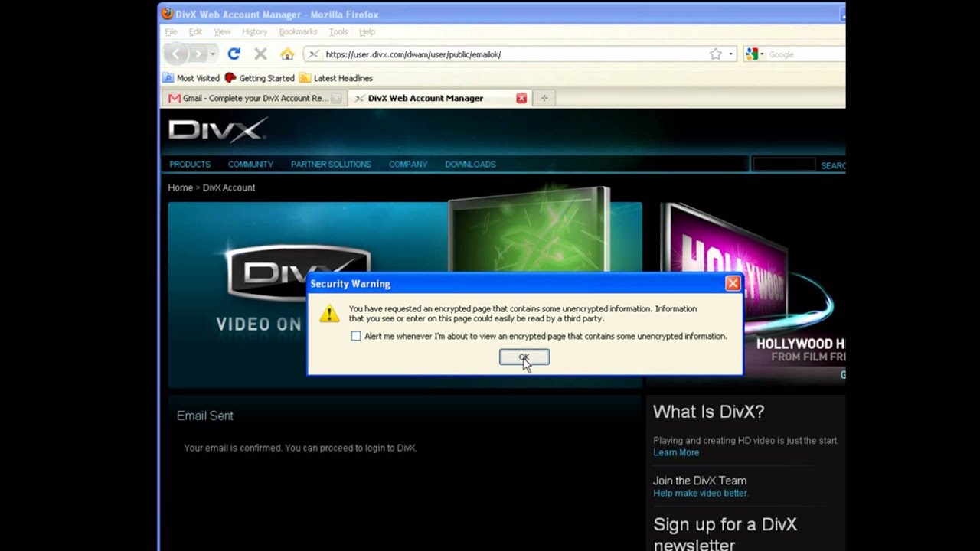This screenshot has width=980, height=551.
Task: Open the Tools menu
Action: coord(338,31)
